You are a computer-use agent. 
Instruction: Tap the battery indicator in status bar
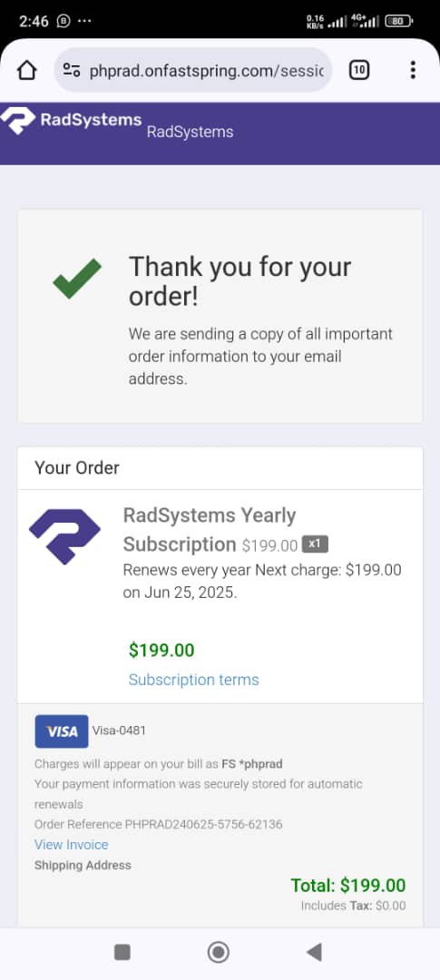398,21
